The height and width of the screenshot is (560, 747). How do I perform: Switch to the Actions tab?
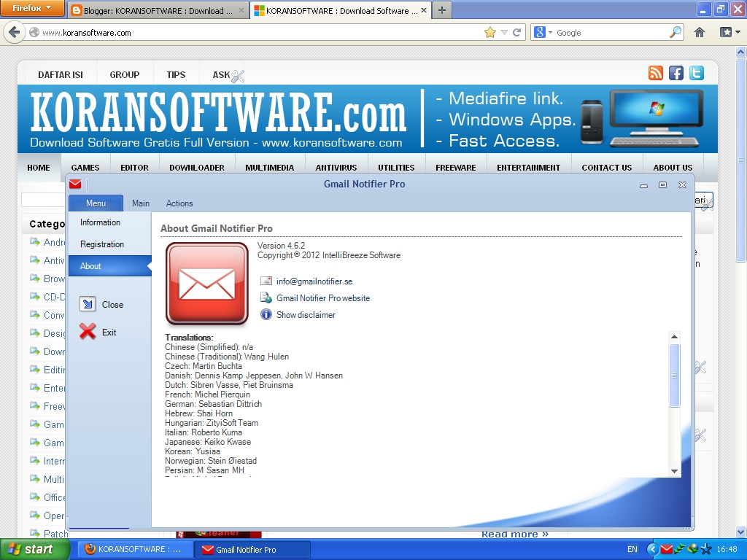(x=179, y=203)
